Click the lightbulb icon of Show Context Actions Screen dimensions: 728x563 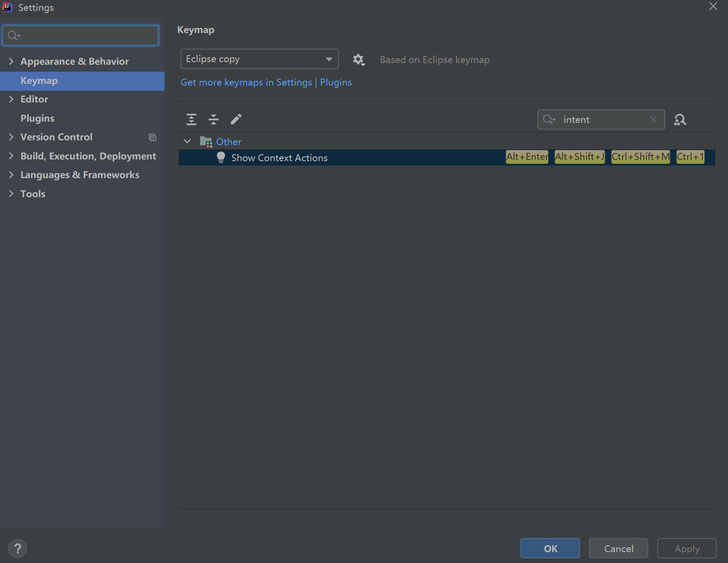tap(221, 157)
